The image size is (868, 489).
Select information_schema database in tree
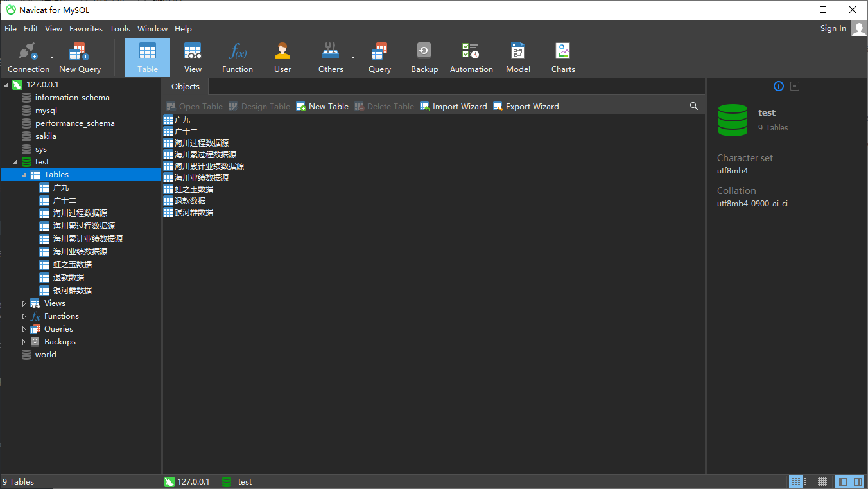click(x=72, y=98)
